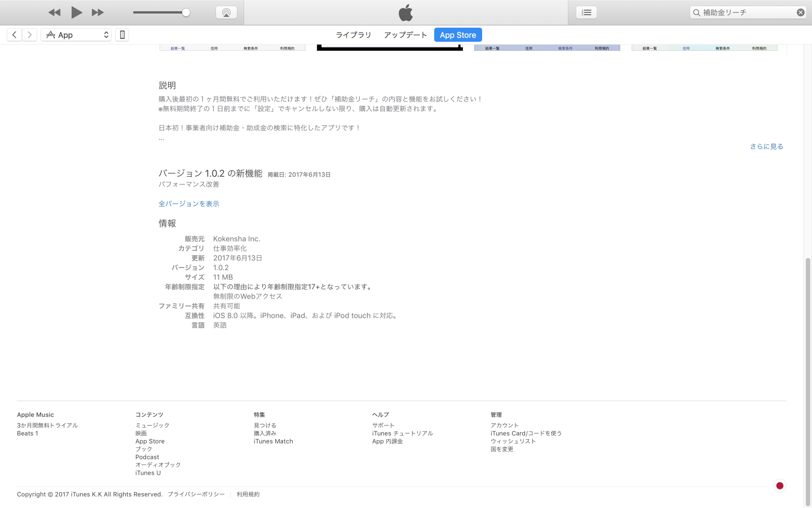This screenshot has width=812, height=508.
Task: Click the 2017年6月13日 update date value
Action: click(237, 258)
